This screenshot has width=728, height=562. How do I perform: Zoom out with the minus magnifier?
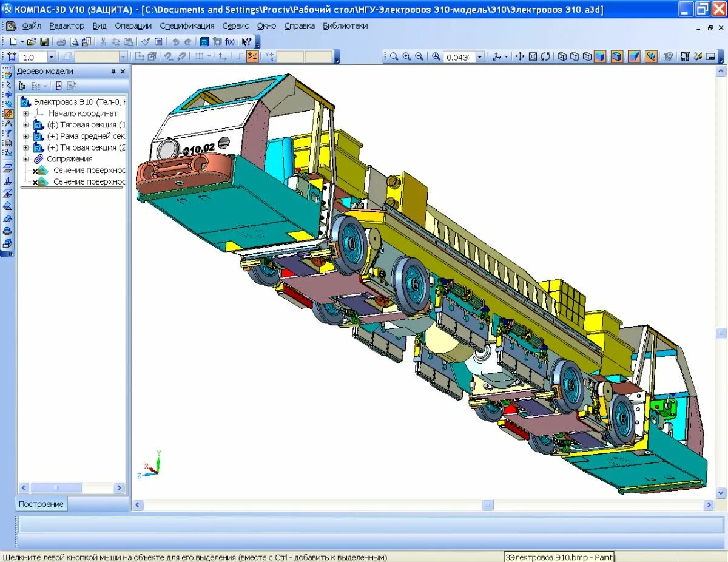pyautogui.click(x=419, y=56)
